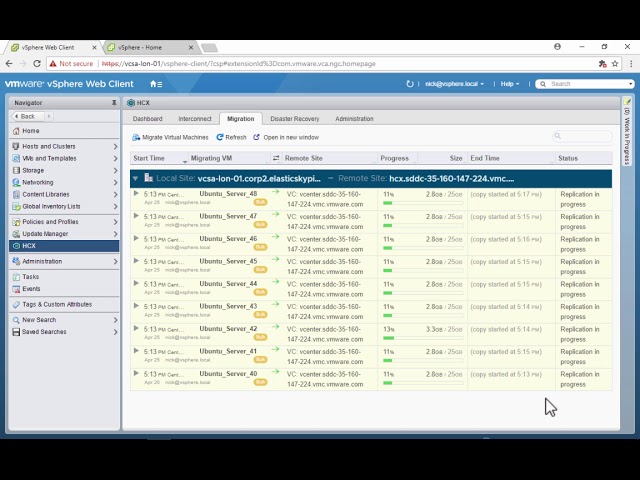640x480 pixels.
Task: Click the Migrate Virtual Machines icon
Action: 136,137
